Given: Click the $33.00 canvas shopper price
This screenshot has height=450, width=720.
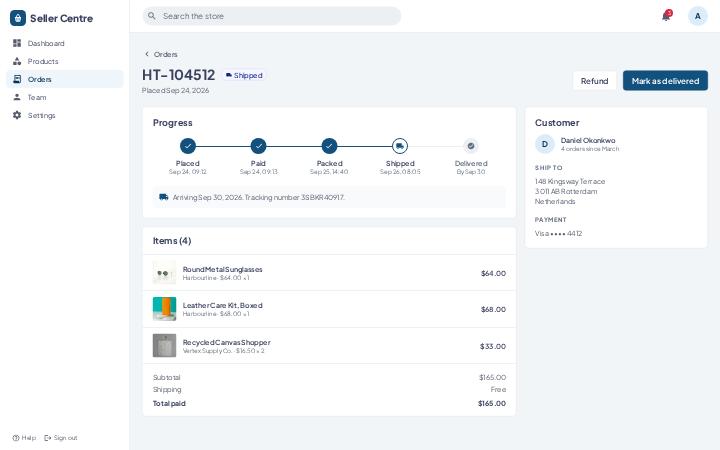Looking at the screenshot, I should (x=493, y=346).
